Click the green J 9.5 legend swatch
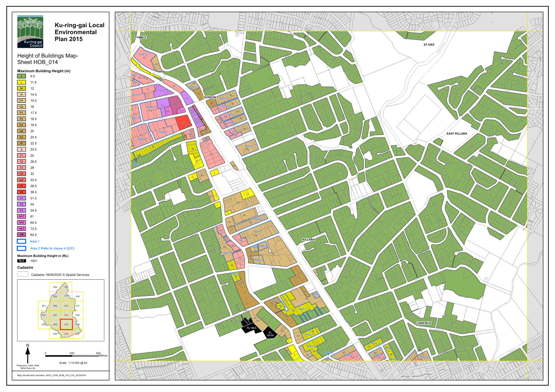 pyautogui.click(x=21, y=76)
